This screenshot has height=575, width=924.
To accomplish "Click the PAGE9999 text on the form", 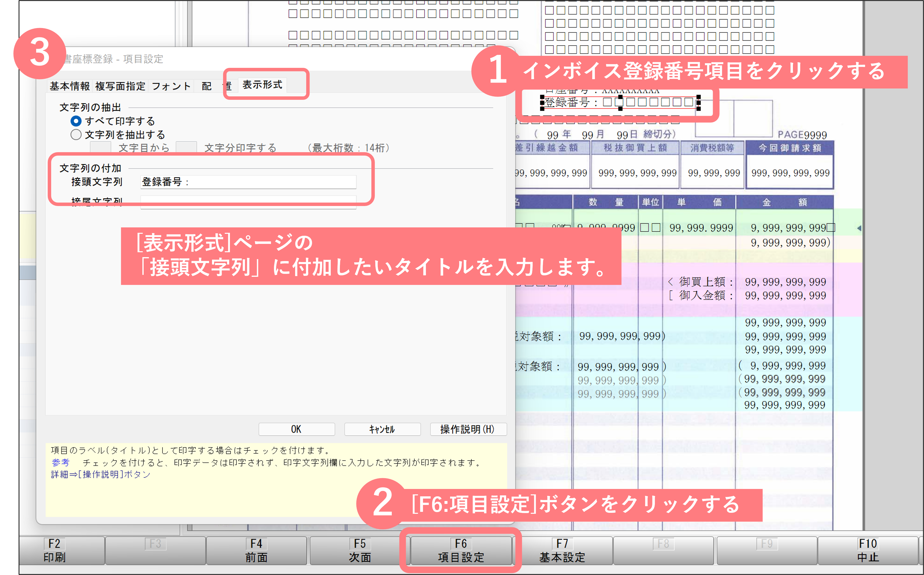I will click(x=802, y=135).
